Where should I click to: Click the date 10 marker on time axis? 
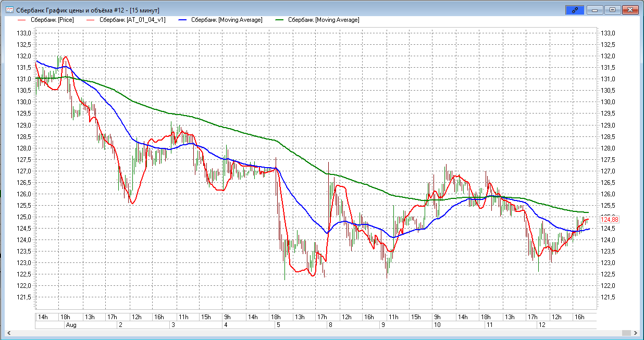pyautogui.click(x=437, y=325)
